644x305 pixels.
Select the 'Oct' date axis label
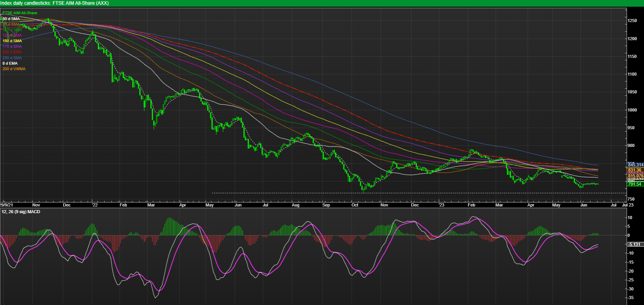[355, 205]
